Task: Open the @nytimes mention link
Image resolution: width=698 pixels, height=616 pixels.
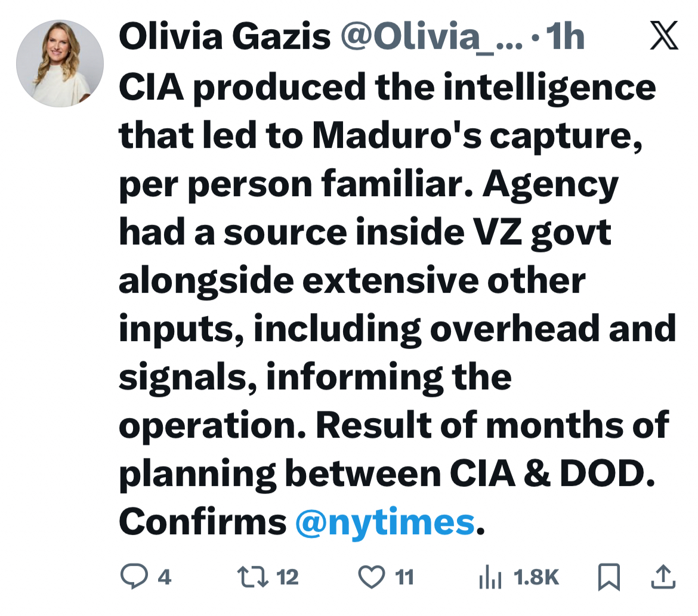Action: [x=385, y=522]
